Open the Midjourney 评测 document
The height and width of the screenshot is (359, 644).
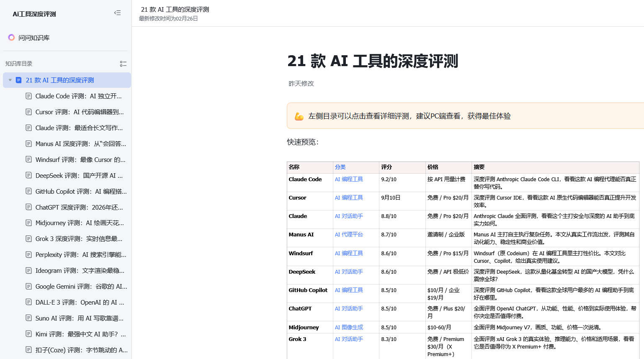click(80, 223)
